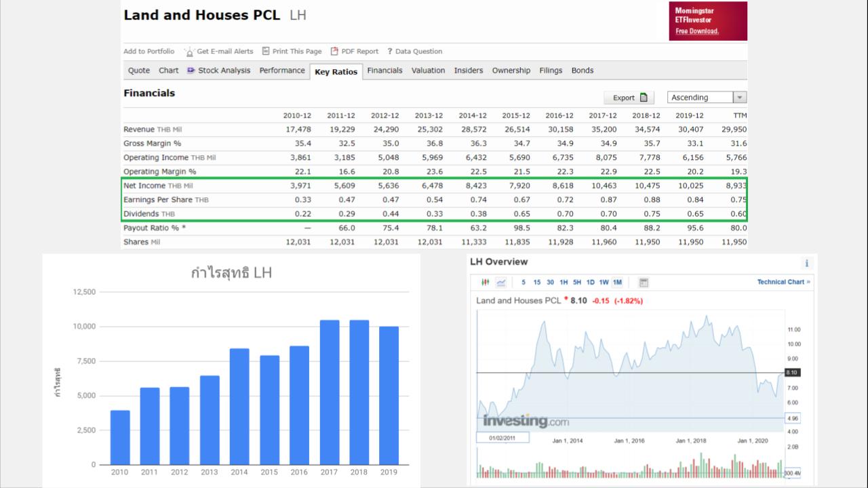Screen dimensions: 868x488
Task: Click the Export button
Action: (x=629, y=98)
